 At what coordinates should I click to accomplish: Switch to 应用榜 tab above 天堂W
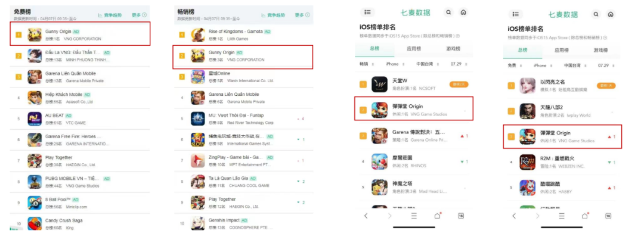pos(413,49)
